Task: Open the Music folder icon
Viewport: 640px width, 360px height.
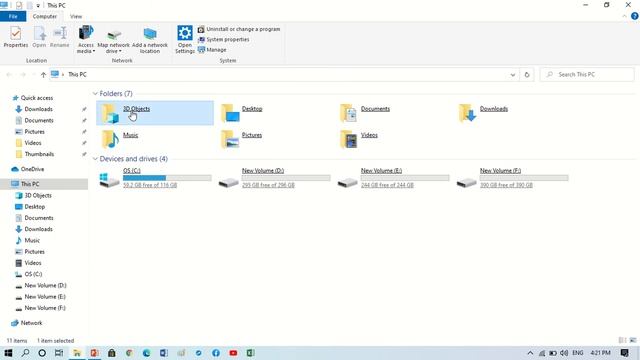Action: (110, 139)
